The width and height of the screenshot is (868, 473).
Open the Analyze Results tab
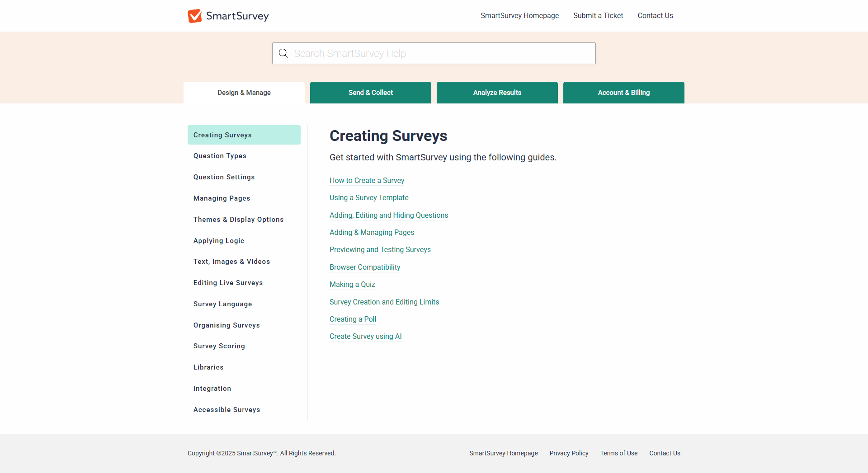[x=497, y=93]
